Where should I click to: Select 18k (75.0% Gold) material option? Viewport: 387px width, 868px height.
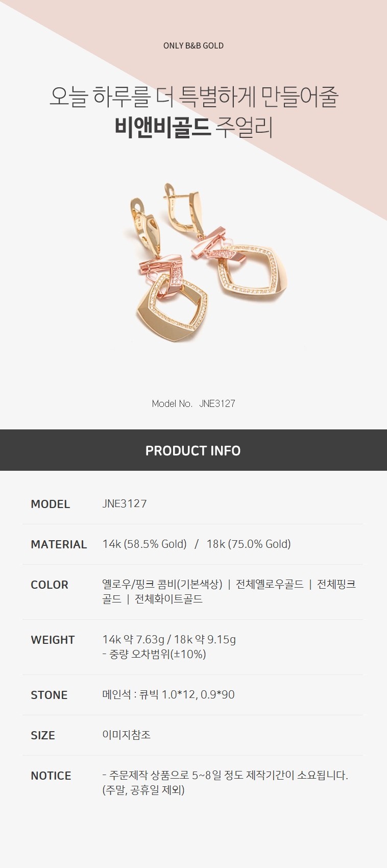coord(249,544)
